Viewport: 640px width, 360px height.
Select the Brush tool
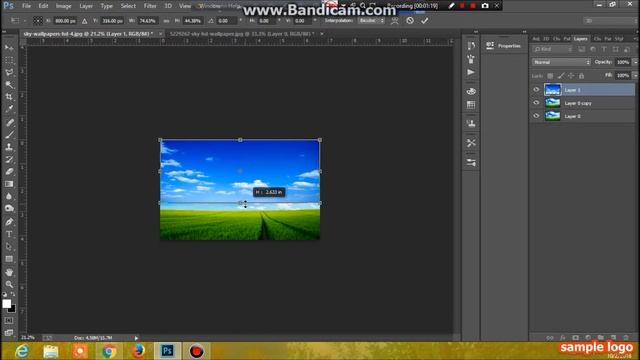9,135
